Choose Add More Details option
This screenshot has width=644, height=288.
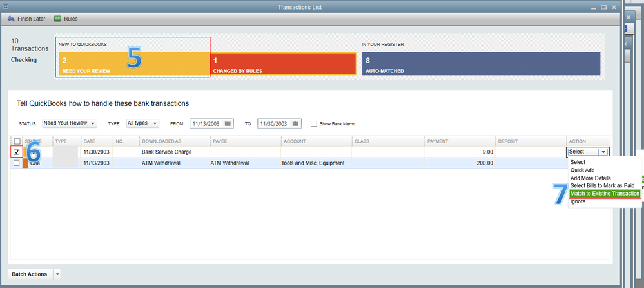[590, 178]
